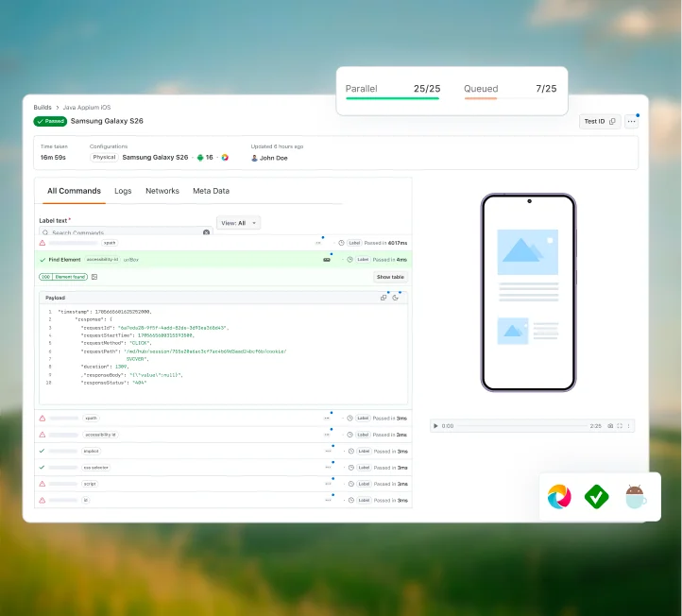Image resolution: width=682 pixels, height=616 pixels.
Task: Toggle dark theme for Payload viewer
Action: pos(396,298)
